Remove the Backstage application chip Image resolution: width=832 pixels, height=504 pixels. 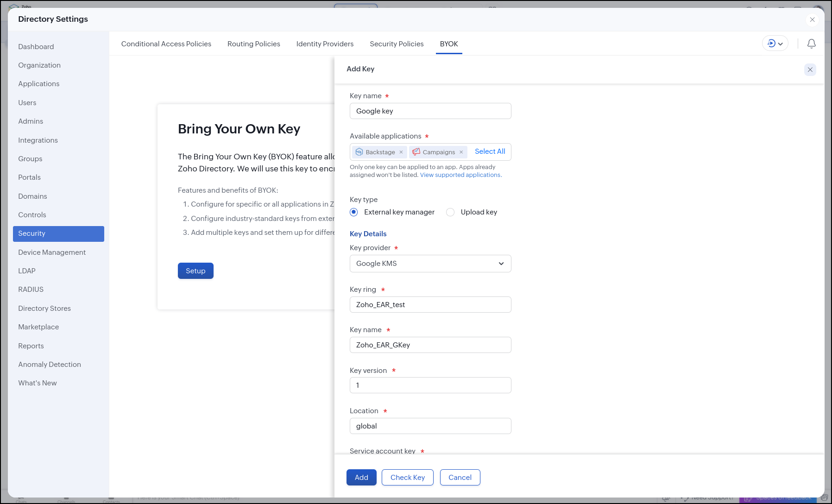pos(401,152)
